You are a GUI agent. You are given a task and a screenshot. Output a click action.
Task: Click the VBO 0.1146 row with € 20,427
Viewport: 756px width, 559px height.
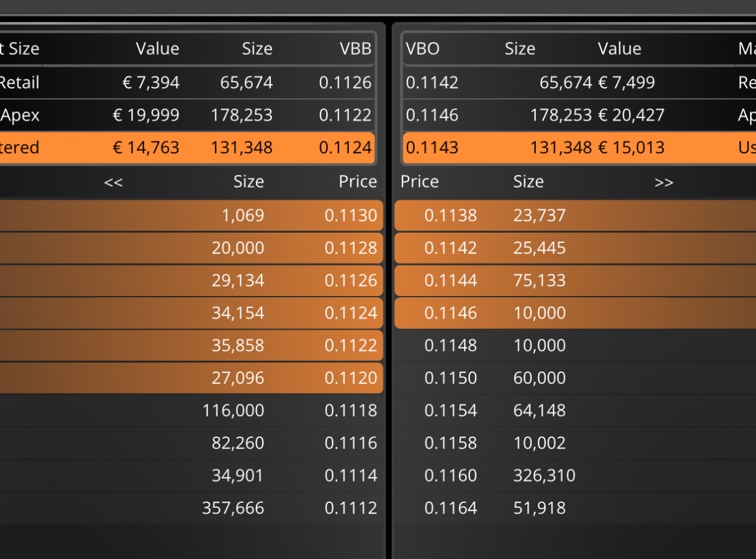579,115
